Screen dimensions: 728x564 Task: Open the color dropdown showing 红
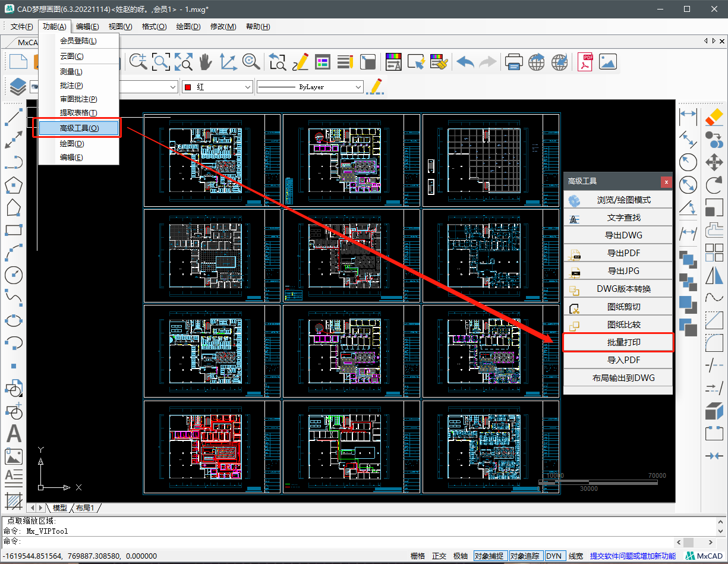pos(218,87)
